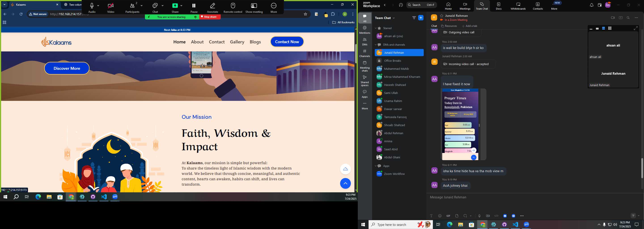Bookmark this page with star icon
The height and width of the screenshot is (229, 644).
click(305, 14)
